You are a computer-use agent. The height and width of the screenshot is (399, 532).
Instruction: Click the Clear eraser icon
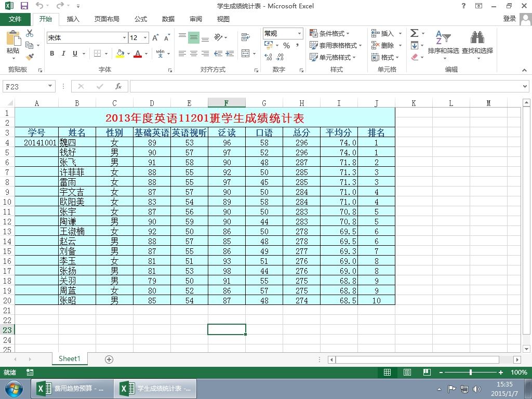point(415,57)
